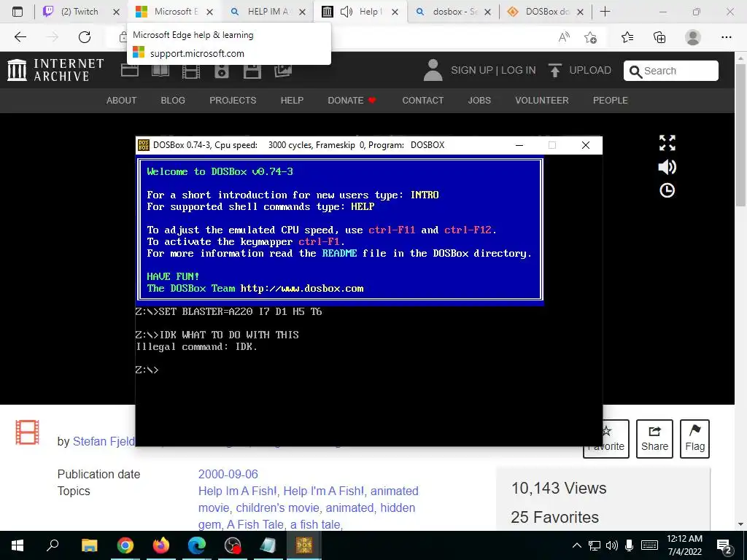Open the children's movie topic link
This screenshot has height=560, width=747.
(x=276, y=507)
